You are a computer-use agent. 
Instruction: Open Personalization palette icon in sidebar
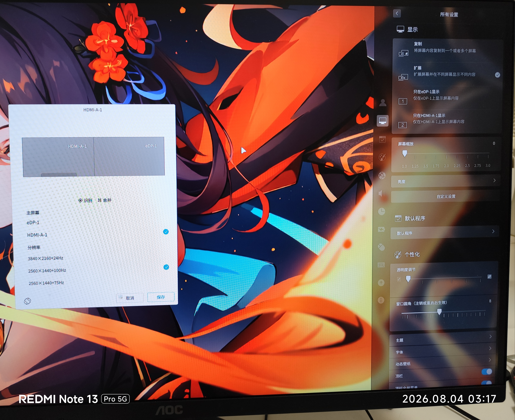point(382,157)
